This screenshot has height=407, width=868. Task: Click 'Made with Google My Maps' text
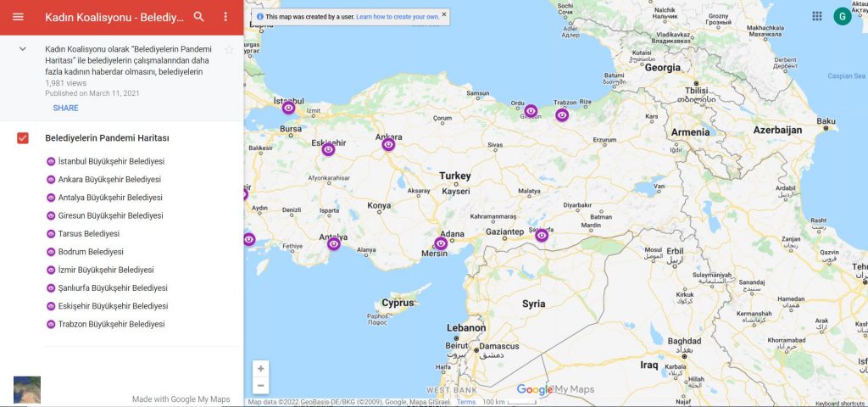tap(181, 399)
